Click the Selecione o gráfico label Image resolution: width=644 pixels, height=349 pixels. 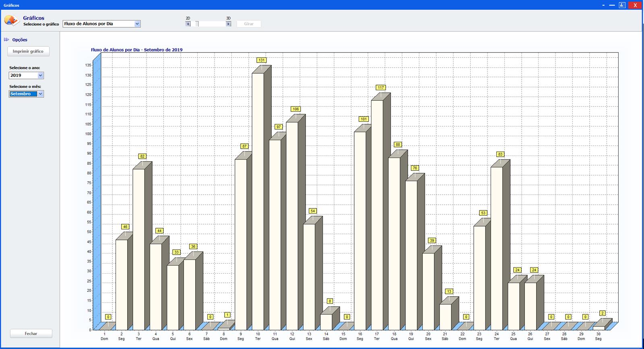(x=41, y=24)
